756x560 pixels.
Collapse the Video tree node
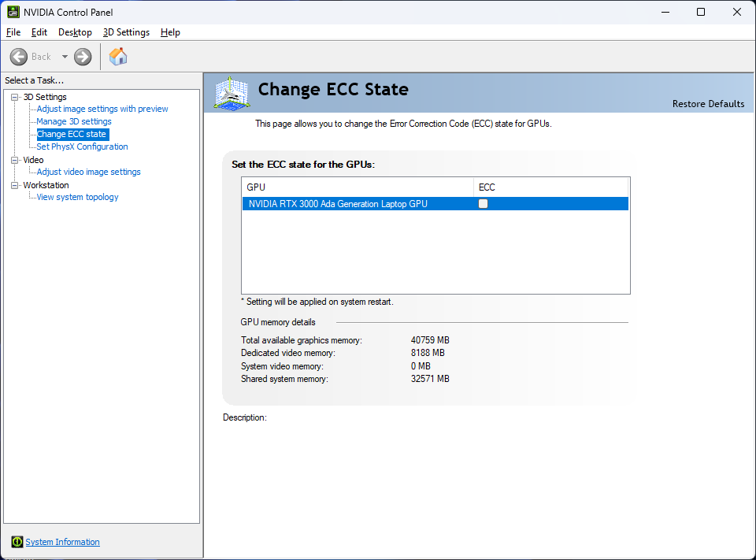[14, 160]
